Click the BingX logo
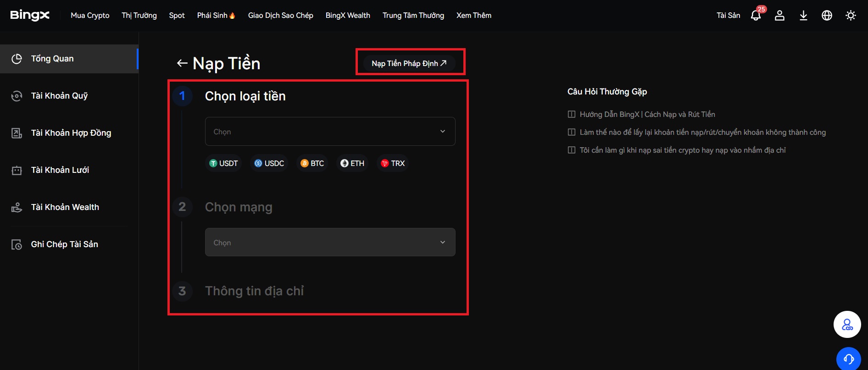The height and width of the screenshot is (370, 868). pos(30,15)
